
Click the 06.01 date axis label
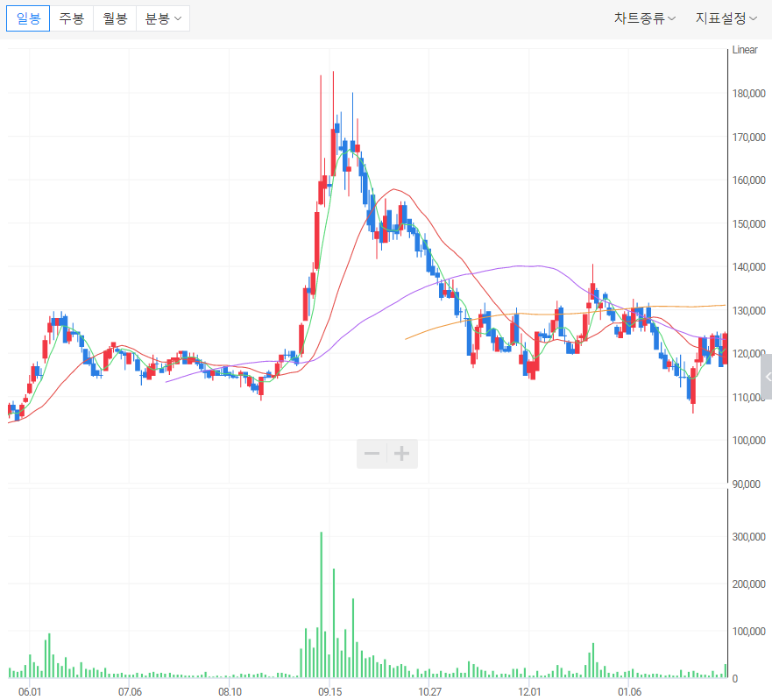click(30, 691)
